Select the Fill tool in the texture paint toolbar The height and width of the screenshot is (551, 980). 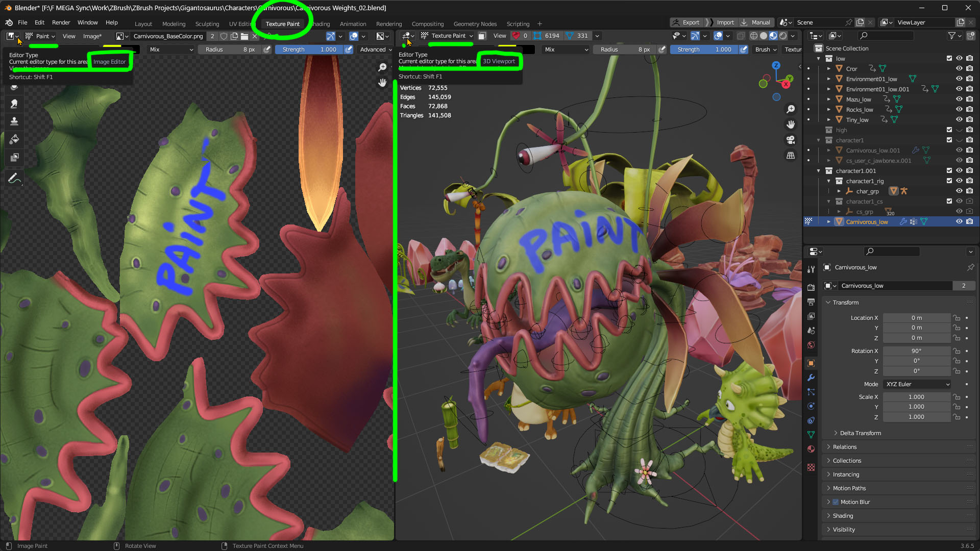point(14,139)
